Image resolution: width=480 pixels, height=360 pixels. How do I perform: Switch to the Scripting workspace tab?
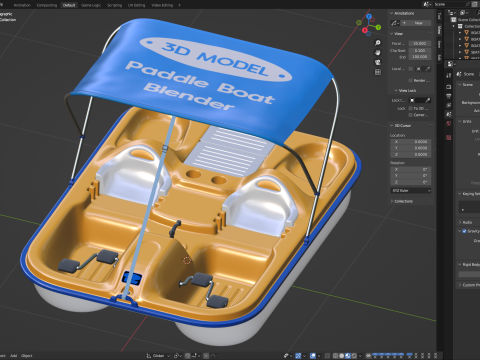click(x=114, y=5)
